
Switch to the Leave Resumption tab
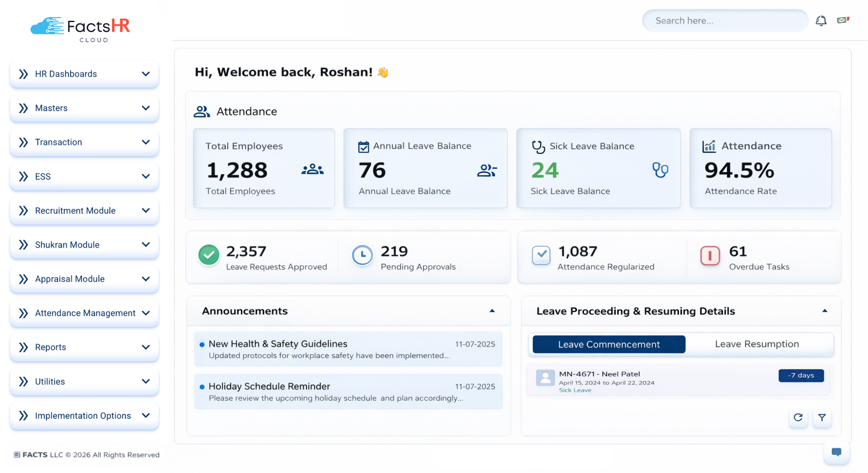(x=757, y=344)
